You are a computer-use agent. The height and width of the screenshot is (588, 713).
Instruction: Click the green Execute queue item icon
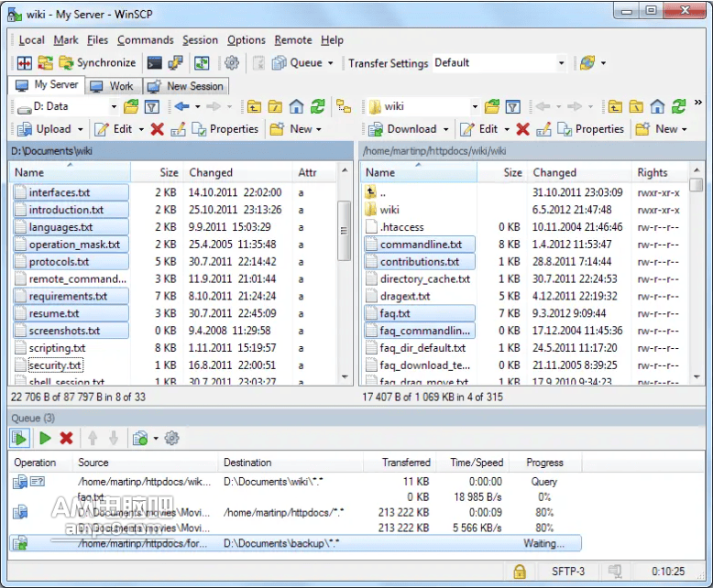pos(45,438)
